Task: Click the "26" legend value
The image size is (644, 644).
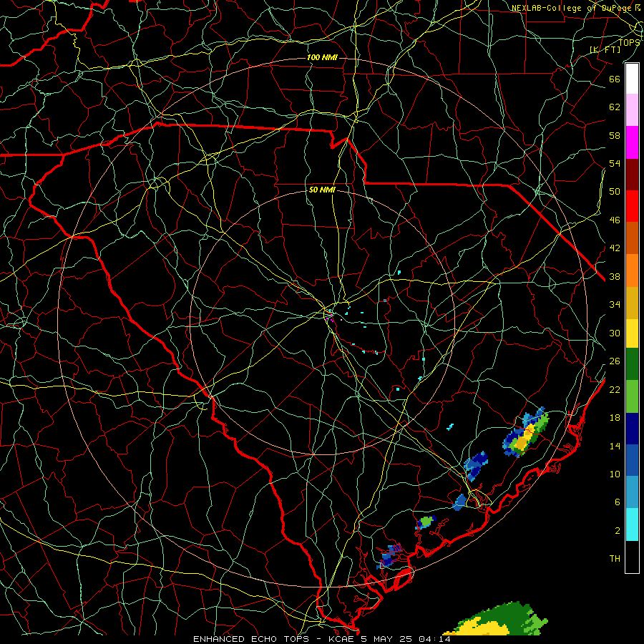Action: pyautogui.click(x=615, y=361)
